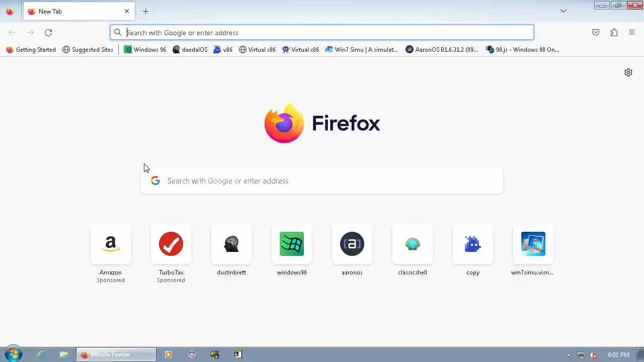The image size is (644, 362).
Task: Click the 6:01 PM clock
Action: coord(618,355)
